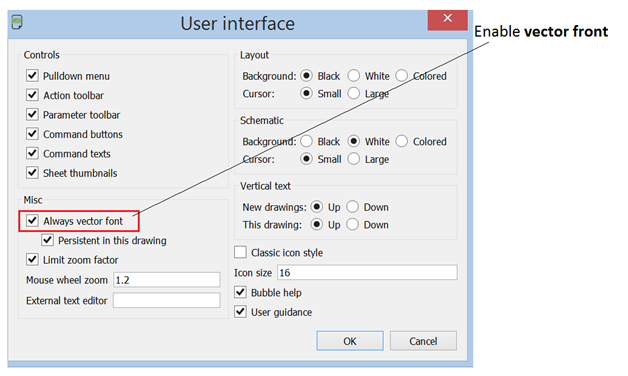Select Black Schematic background
The image size is (628, 376).
click(306, 141)
